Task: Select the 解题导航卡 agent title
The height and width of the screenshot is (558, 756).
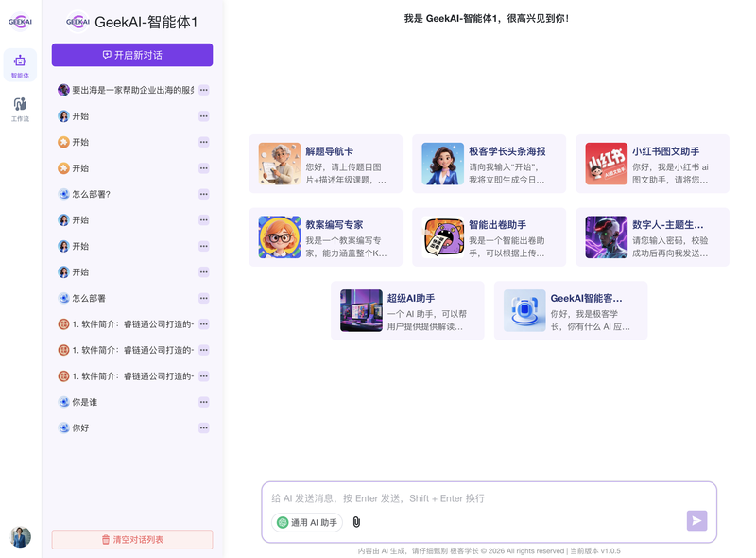Action: click(x=329, y=151)
